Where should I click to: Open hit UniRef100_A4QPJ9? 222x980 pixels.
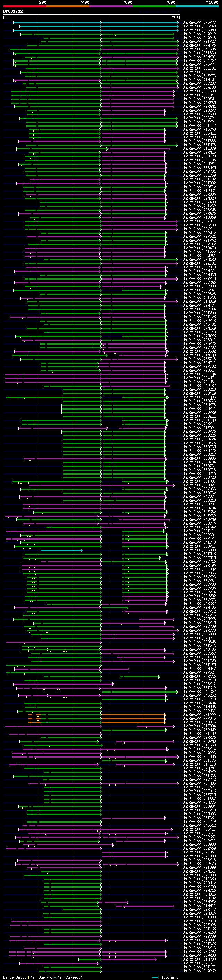click(199, 34)
